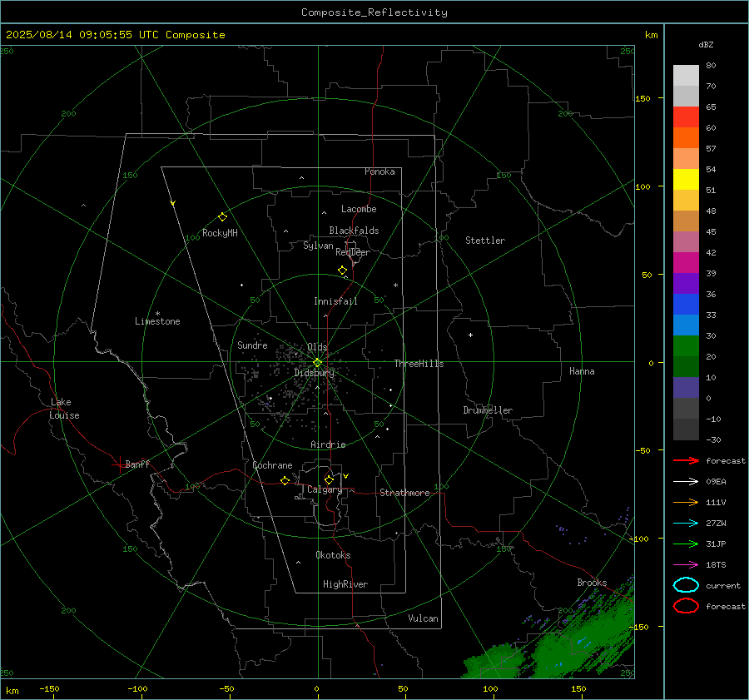Click the Hanna town label
The height and width of the screenshot is (700, 749).
[x=582, y=371]
